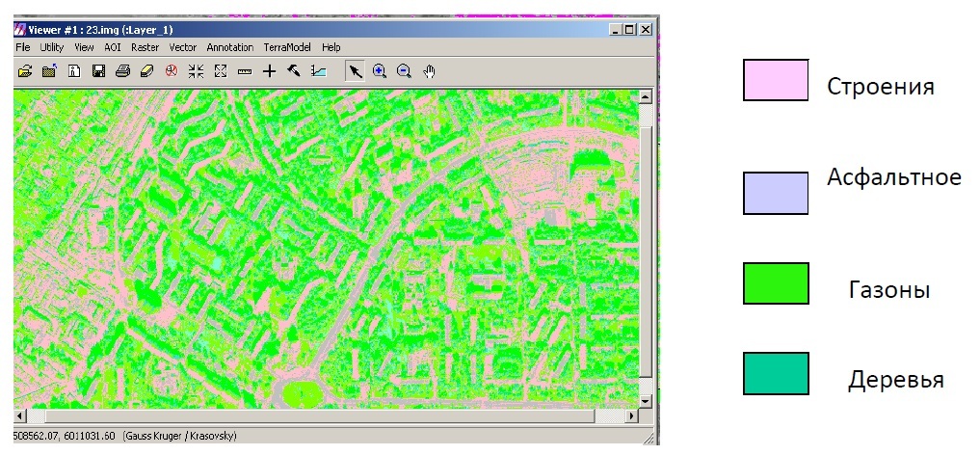This screenshot has width=980, height=455.
Task: Select the arrow pointer selector tool
Action: 356,70
